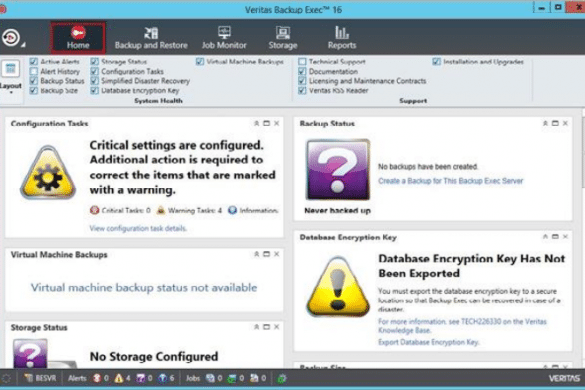Collapse the Storage Status panel
This screenshot has width=585, height=390.
click(x=257, y=327)
